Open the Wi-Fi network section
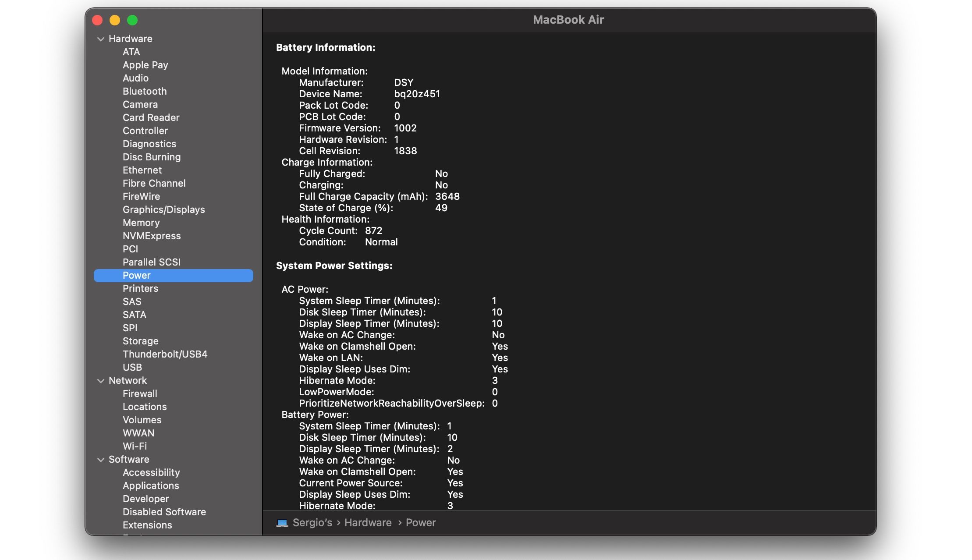The image size is (972, 560). pos(135,446)
